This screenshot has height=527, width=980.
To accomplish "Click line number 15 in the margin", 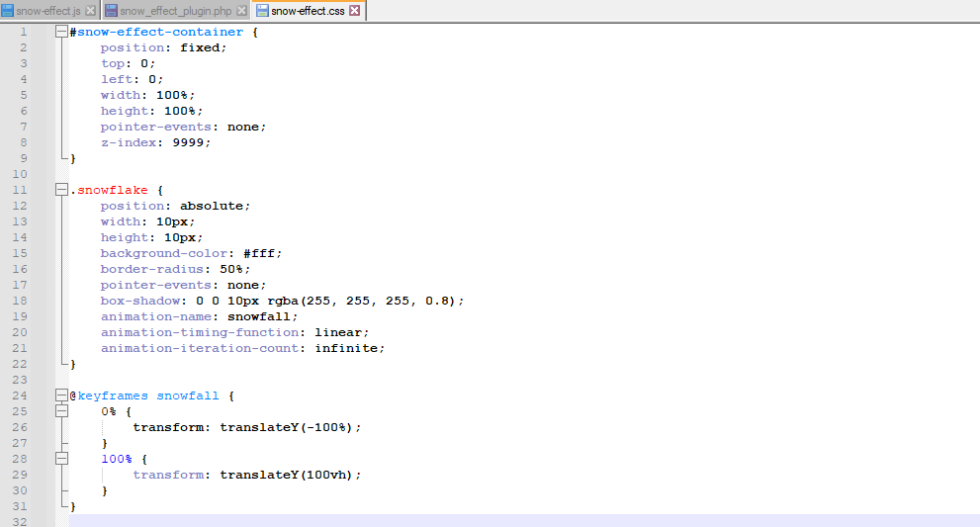I will (x=20, y=253).
